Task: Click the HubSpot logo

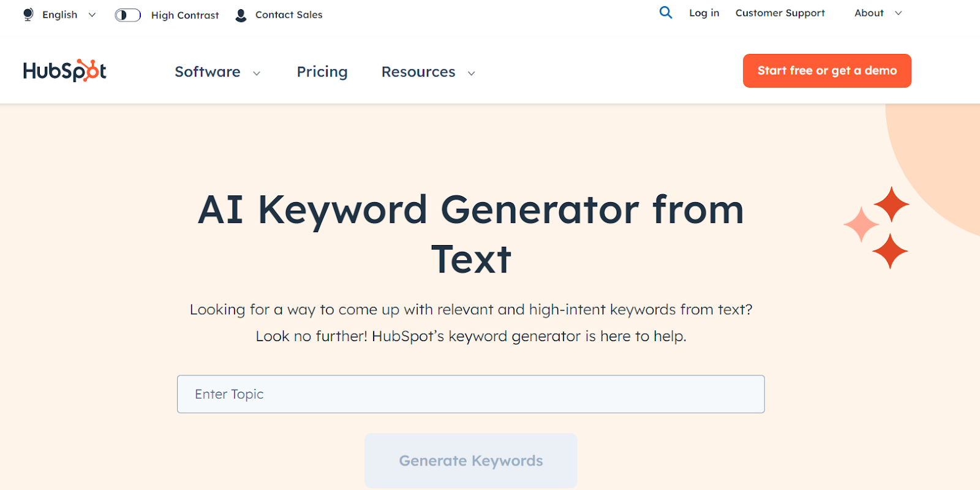Action: pos(65,71)
